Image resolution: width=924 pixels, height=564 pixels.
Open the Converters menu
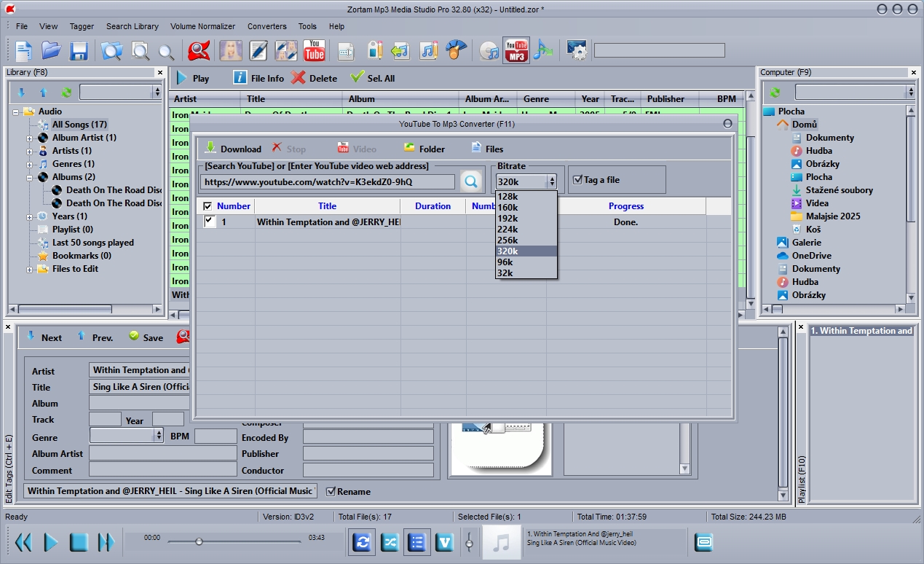[266, 26]
